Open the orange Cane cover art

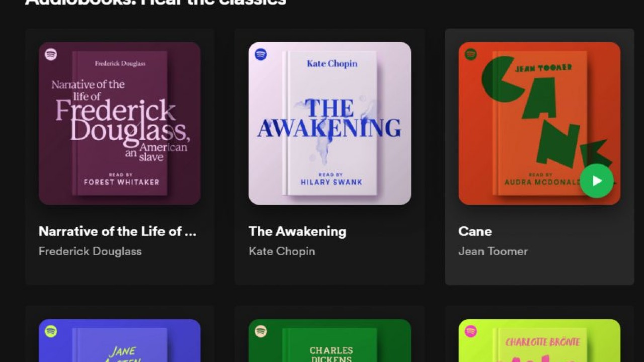pyautogui.click(x=539, y=123)
